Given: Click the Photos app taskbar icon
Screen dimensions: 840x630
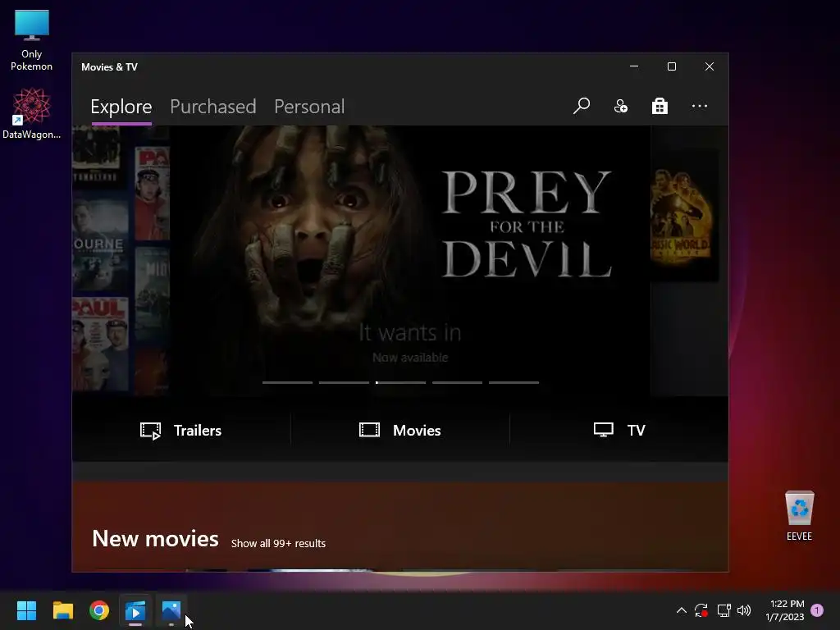Looking at the screenshot, I should coord(171,610).
